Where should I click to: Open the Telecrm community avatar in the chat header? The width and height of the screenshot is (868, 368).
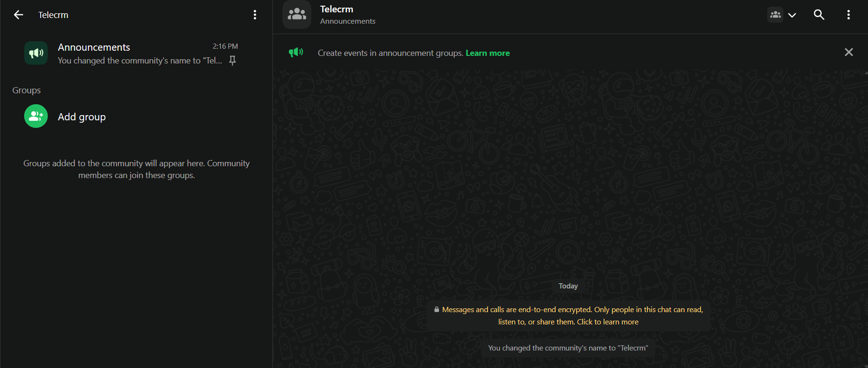(x=297, y=14)
